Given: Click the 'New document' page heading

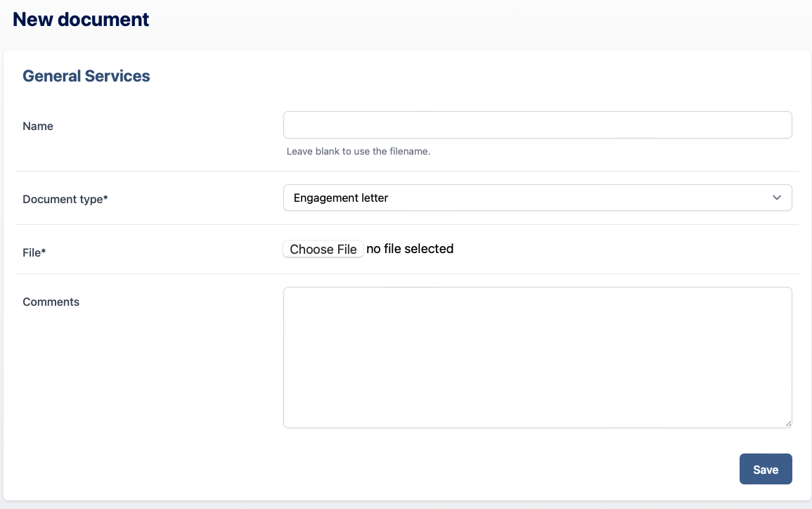Looking at the screenshot, I should [81, 20].
